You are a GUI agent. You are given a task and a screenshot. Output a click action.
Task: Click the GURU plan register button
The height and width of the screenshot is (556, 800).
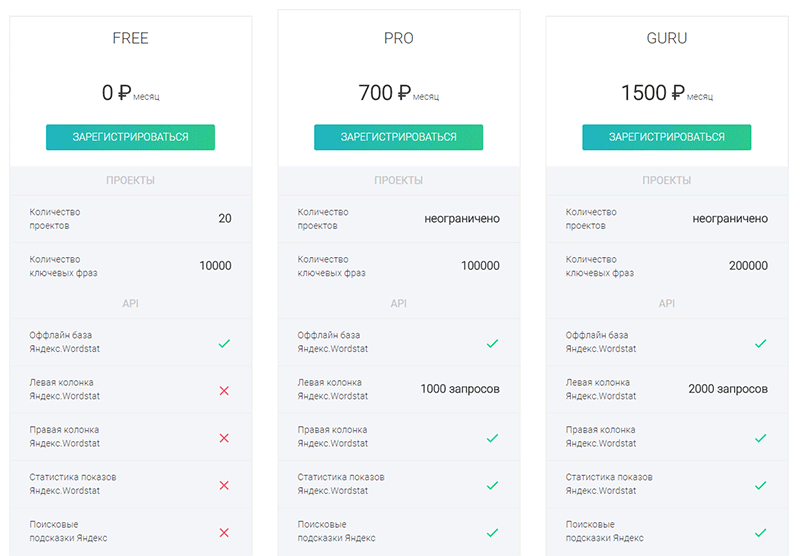[x=666, y=137]
